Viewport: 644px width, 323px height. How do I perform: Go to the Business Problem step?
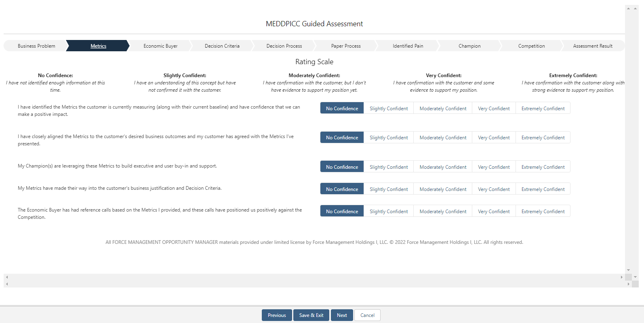36,46
